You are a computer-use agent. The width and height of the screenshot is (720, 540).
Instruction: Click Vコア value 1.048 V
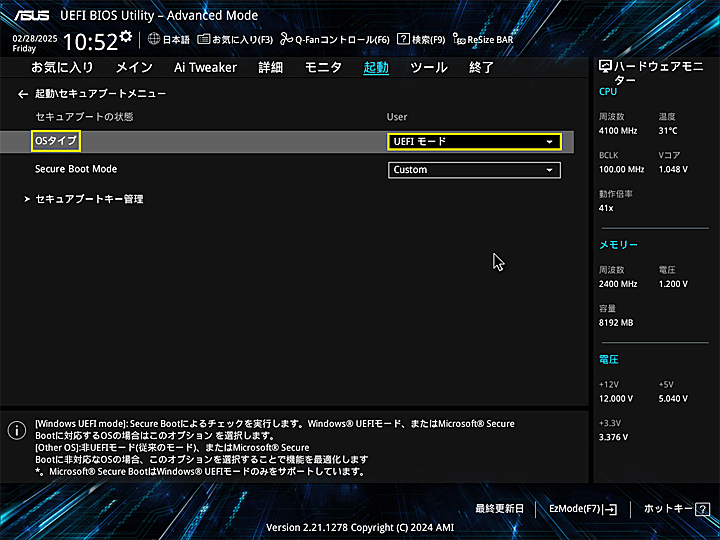click(673, 169)
